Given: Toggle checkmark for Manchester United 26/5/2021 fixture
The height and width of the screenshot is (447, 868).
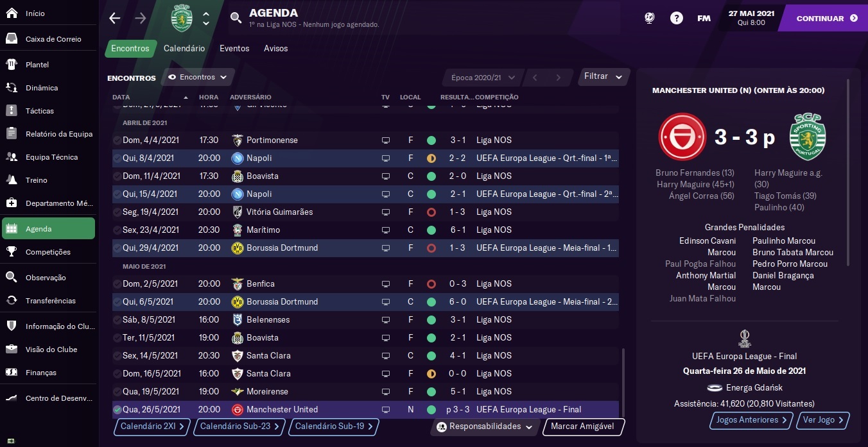Looking at the screenshot, I should click(x=117, y=409).
